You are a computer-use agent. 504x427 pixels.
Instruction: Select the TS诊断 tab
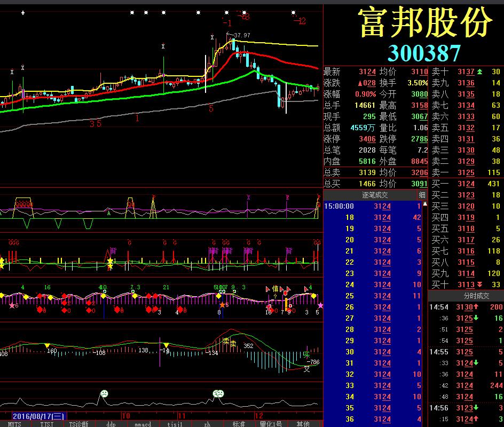click(x=79, y=424)
